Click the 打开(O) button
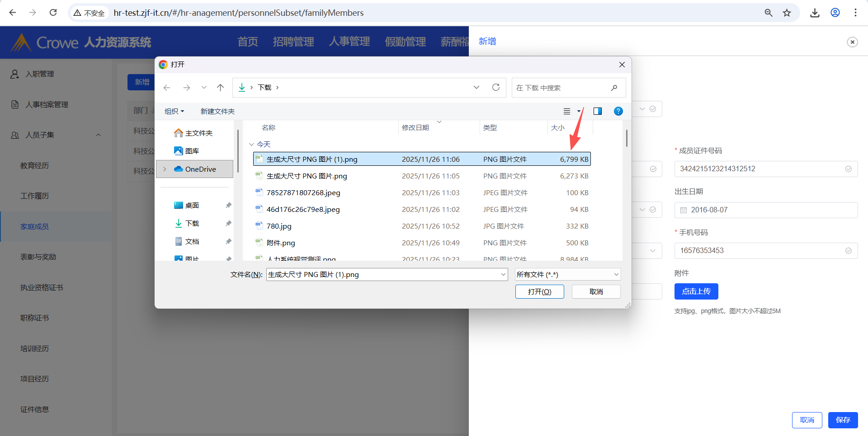 point(540,291)
